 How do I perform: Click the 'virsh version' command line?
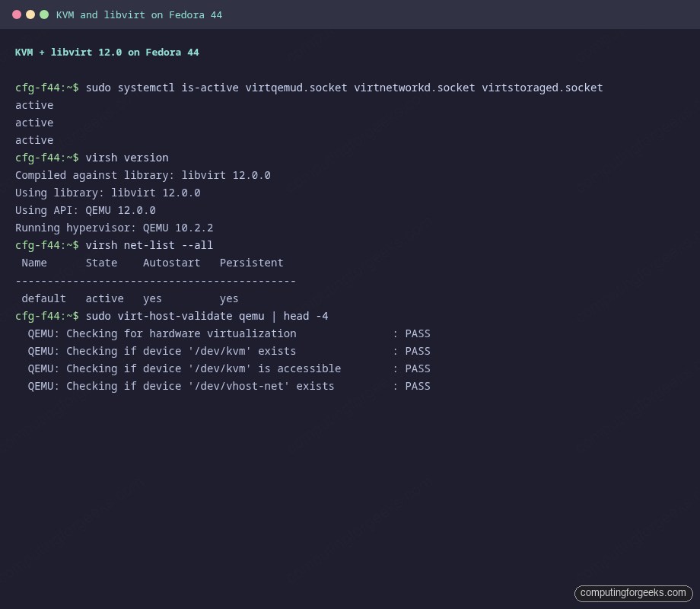tap(92, 158)
